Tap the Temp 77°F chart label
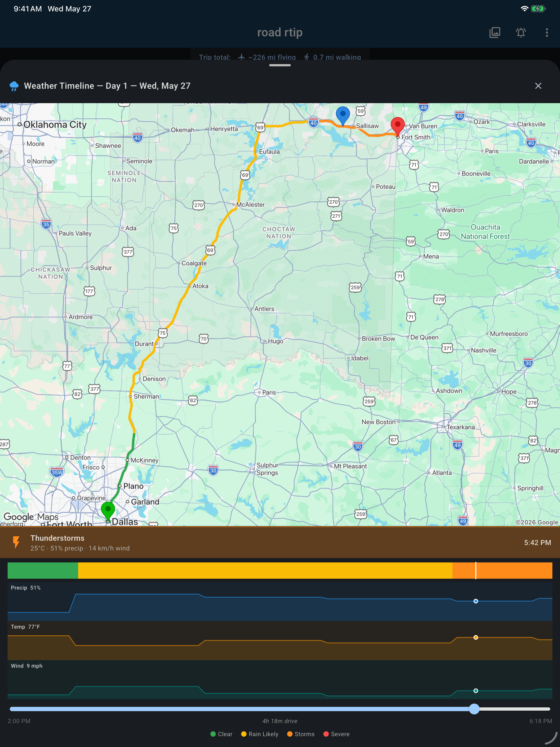This screenshot has width=560, height=747. [x=25, y=627]
